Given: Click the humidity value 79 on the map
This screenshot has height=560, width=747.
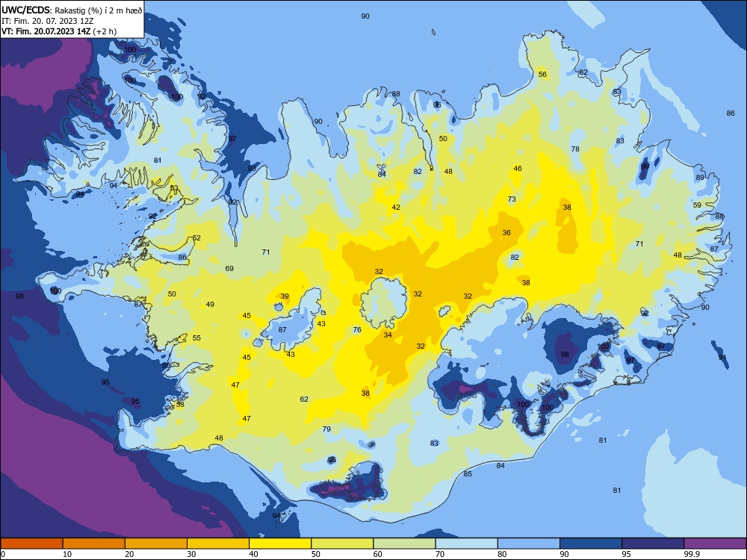Looking at the screenshot, I should (x=326, y=429).
